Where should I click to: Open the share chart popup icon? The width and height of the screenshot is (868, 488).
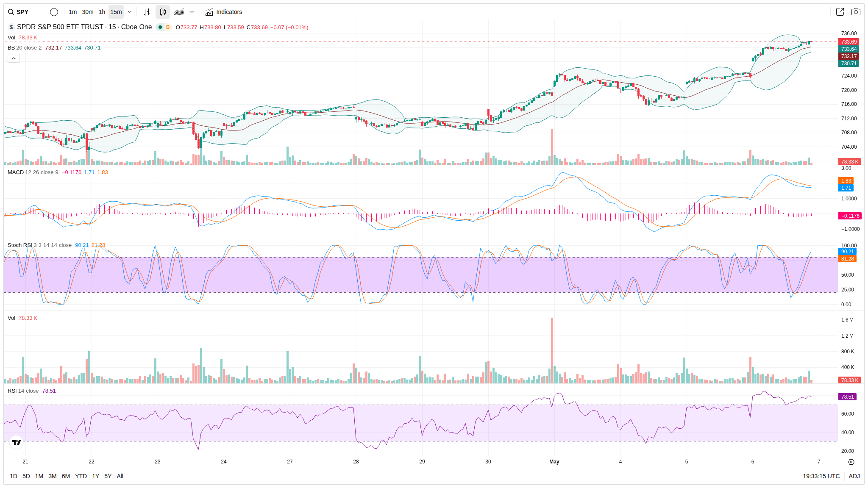pos(840,12)
